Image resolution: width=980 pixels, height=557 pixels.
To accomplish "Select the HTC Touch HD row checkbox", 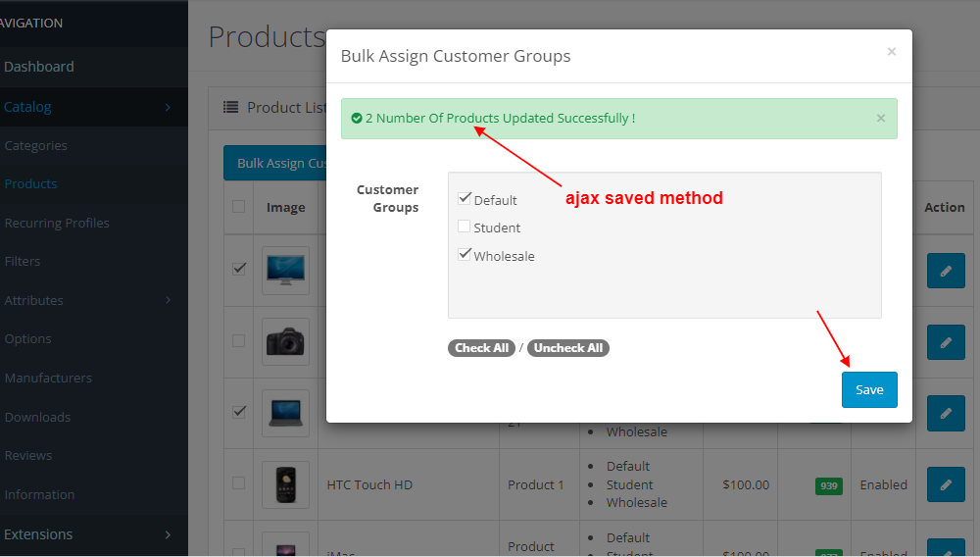I will [238, 483].
